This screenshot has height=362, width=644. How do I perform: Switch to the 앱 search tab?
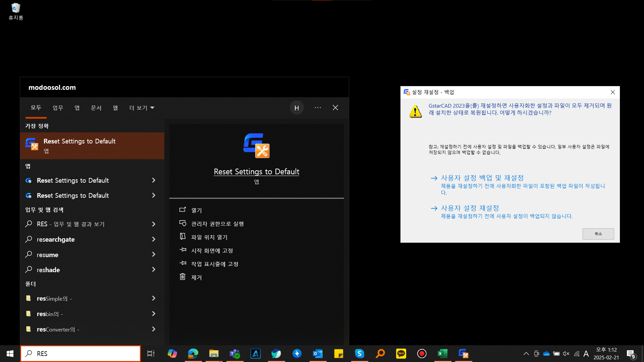[x=77, y=108]
